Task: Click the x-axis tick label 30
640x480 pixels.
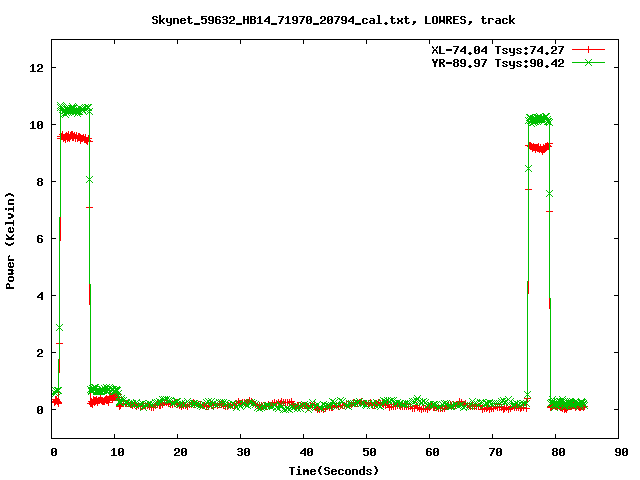Action: click(x=243, y=452)
